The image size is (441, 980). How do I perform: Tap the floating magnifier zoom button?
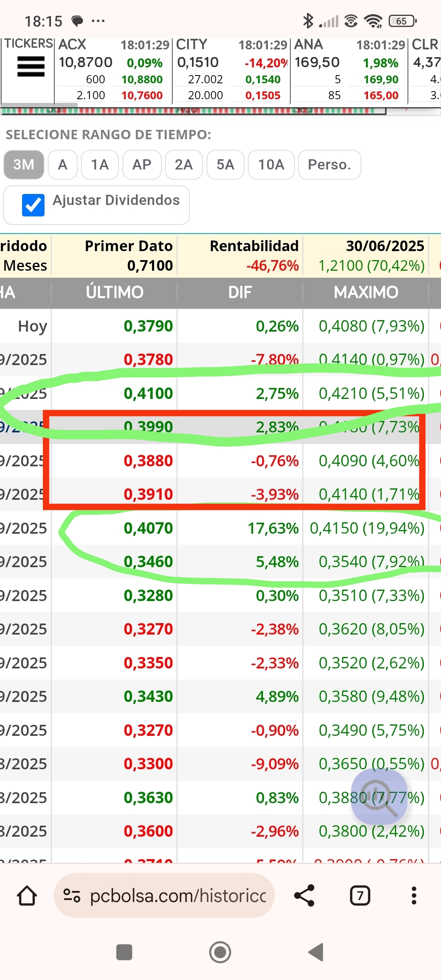379,797
